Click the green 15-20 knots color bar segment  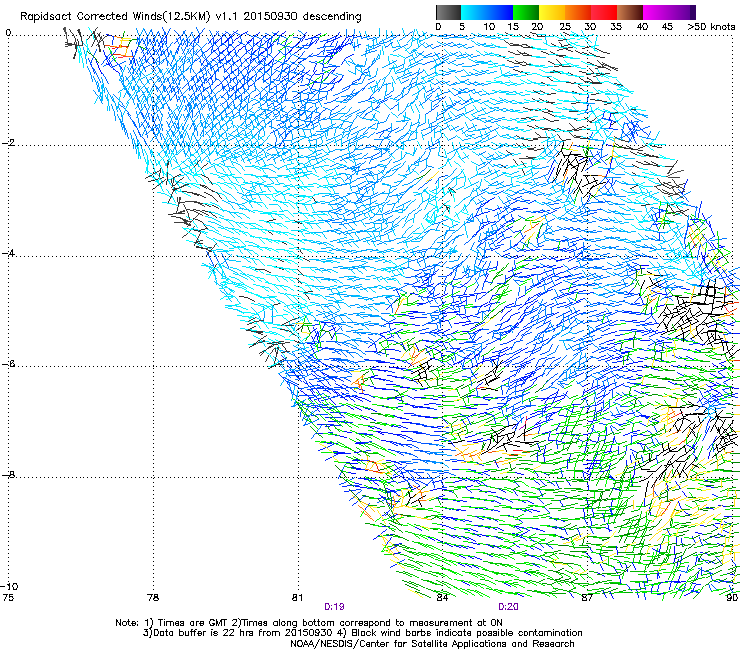point(526,12)
